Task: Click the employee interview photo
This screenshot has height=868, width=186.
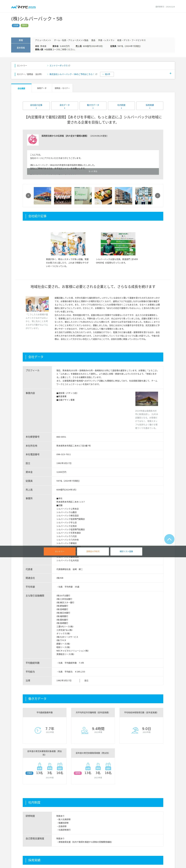Action: pos(37,304)
